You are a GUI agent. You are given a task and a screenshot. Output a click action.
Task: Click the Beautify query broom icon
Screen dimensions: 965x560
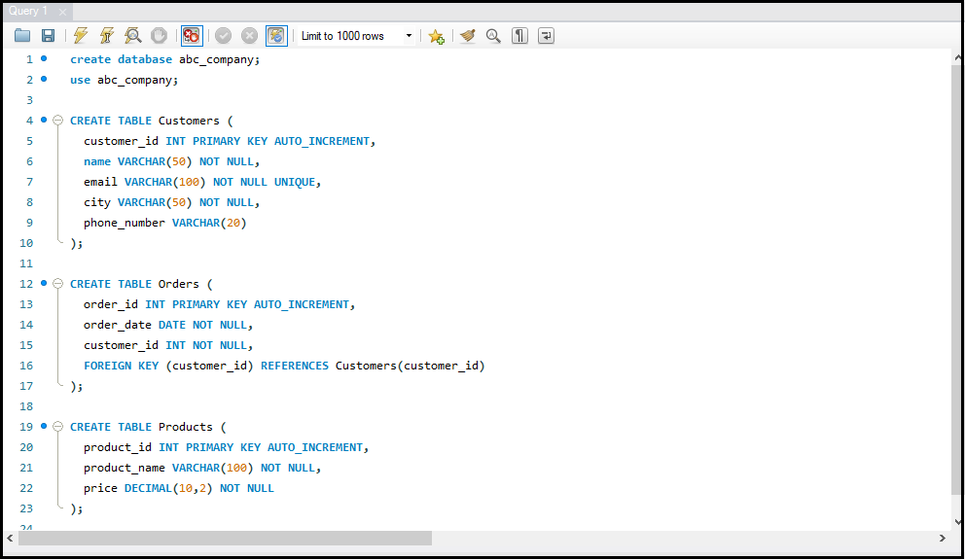point(468,36)
